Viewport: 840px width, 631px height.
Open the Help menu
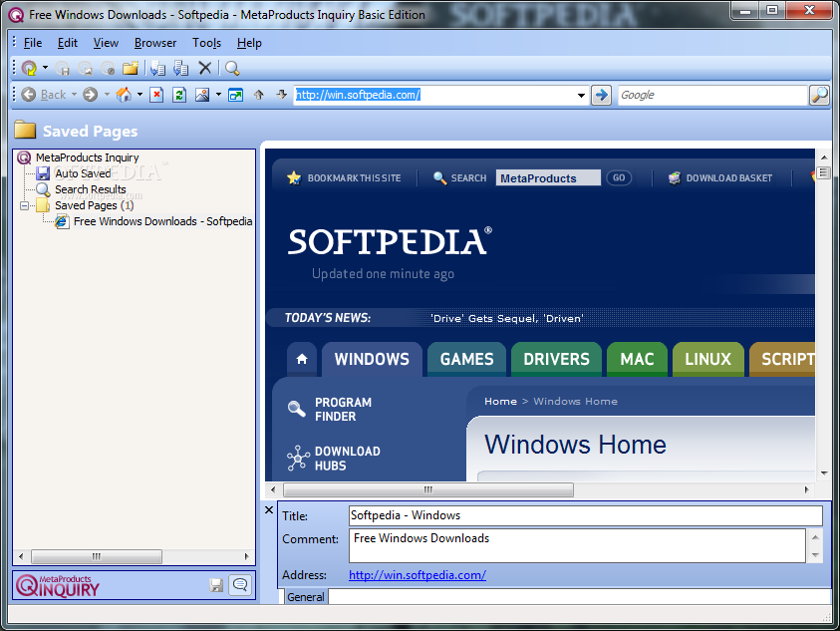(x=249, y=43)
